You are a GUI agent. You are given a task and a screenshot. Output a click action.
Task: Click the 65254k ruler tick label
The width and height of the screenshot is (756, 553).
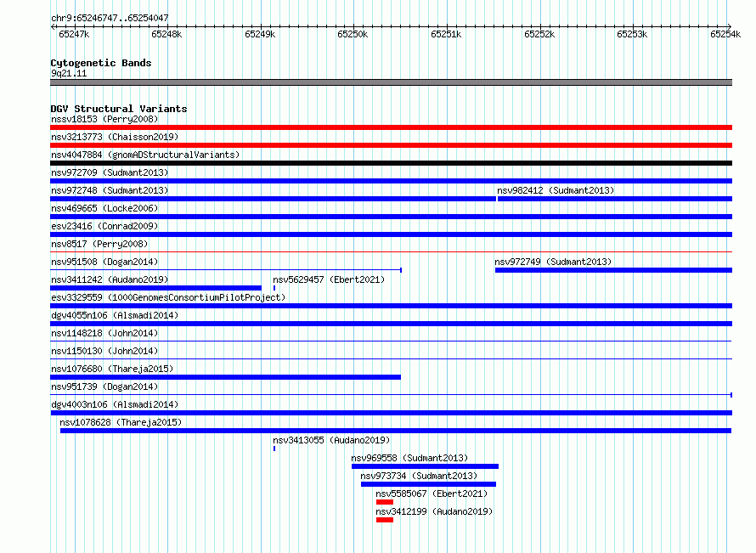pos(725,34)
